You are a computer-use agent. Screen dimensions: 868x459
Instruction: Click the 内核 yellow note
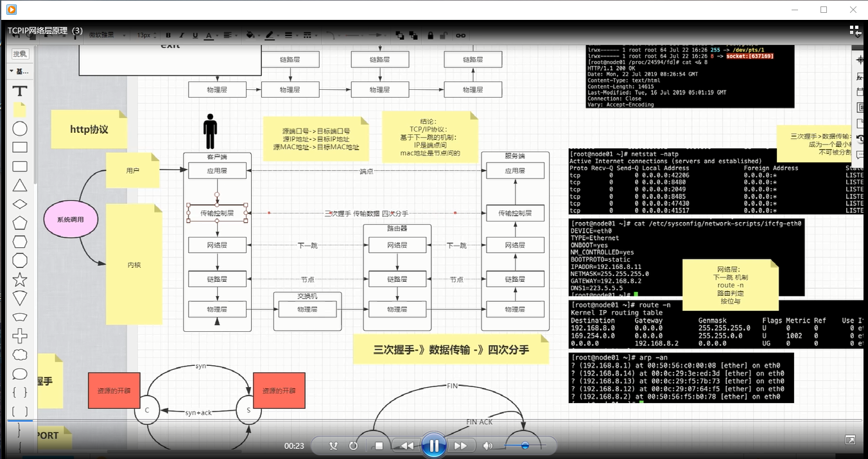tap(134, 264)
